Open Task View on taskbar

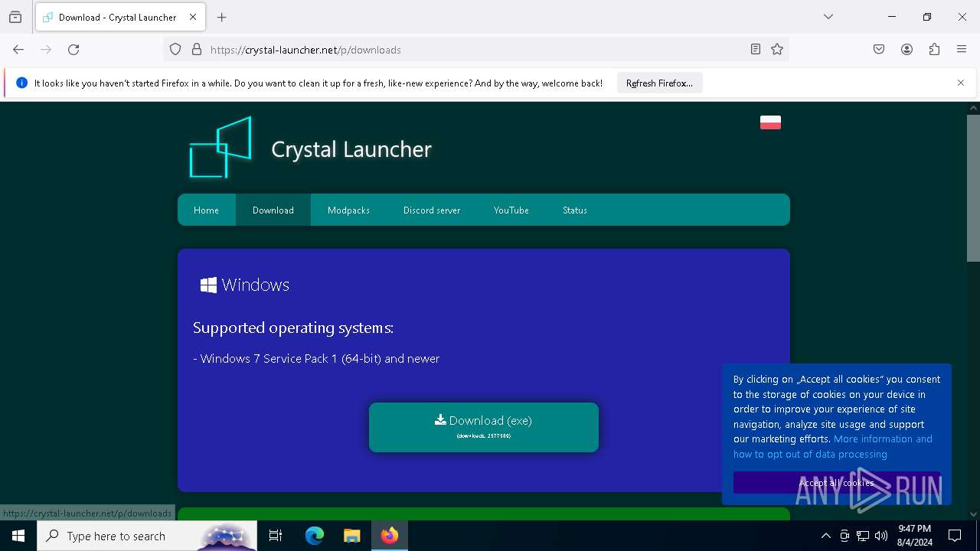click(276, 536)
